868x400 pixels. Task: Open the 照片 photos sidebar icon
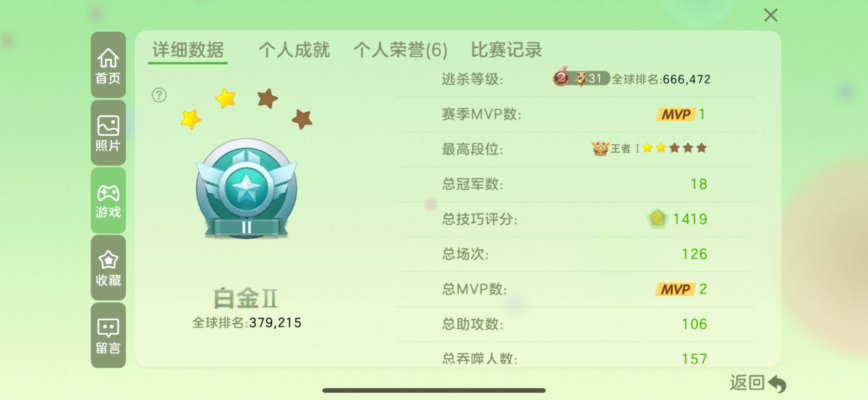pyautogui.click(x=108, y=133)
